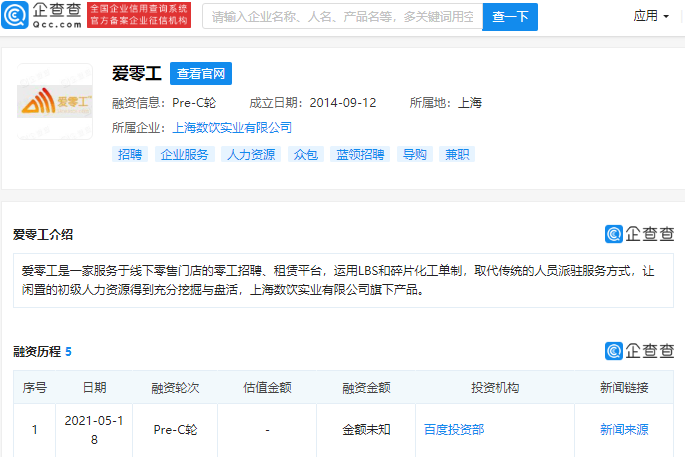Click the 2021-05-18 date cell
This screenshot has height=457, width=685.
pos(94,430)
